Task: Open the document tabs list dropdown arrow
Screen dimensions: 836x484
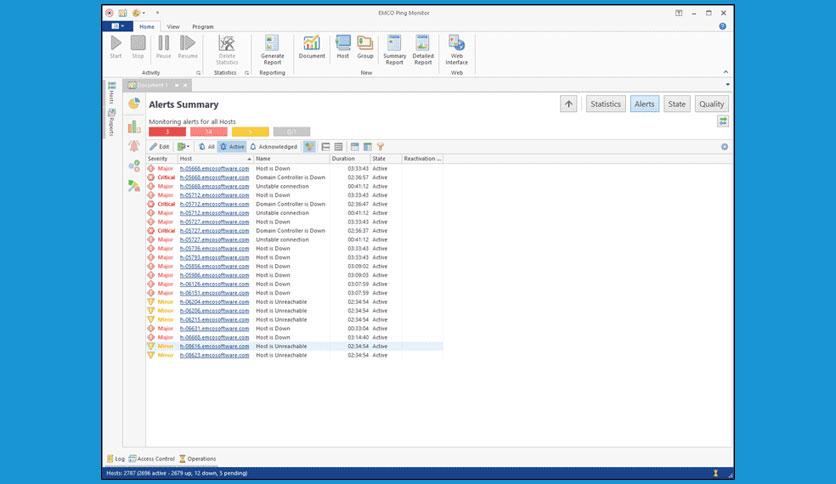Action: [x=728, y=85]
